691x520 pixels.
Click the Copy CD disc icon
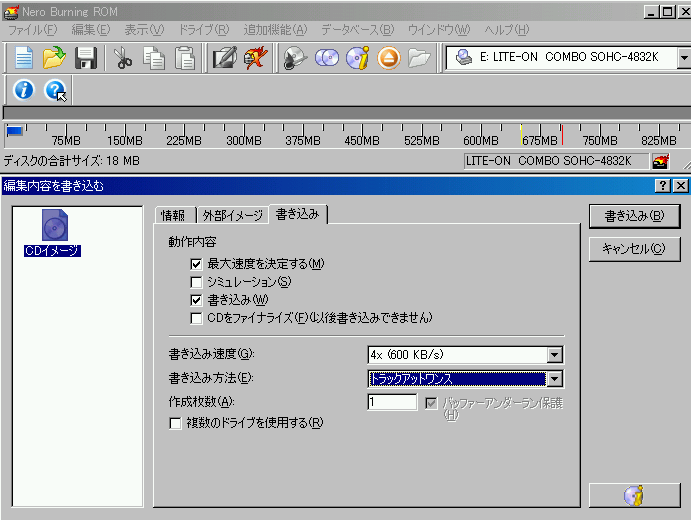tap(327, 58)
